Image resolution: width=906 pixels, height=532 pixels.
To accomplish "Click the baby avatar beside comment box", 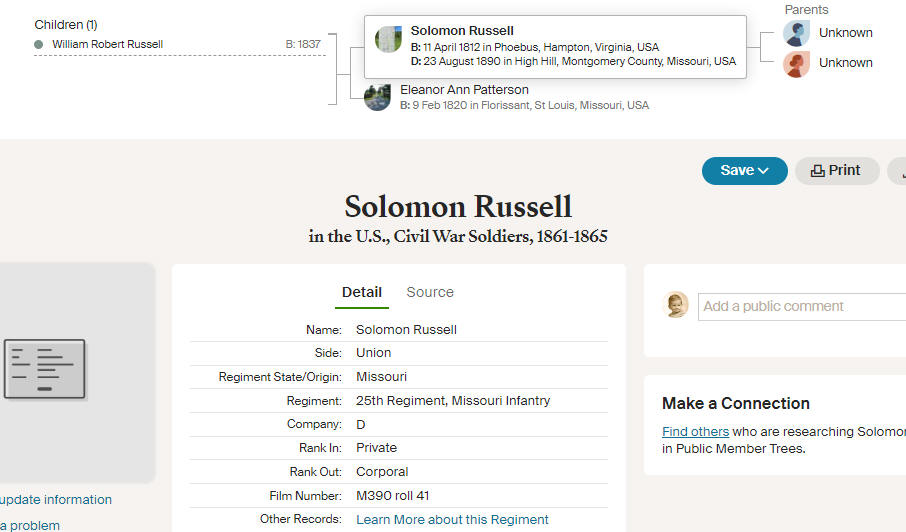I will (x=675, y=305).
